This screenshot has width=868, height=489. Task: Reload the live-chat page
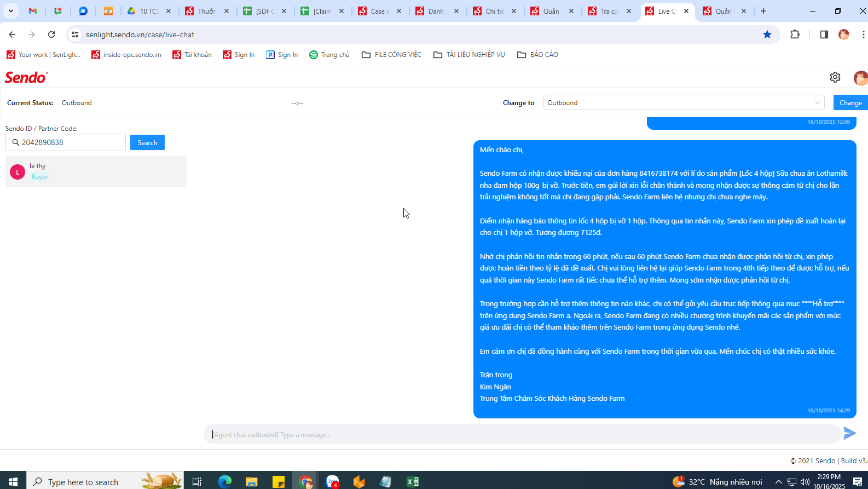click(x=51, y=34)
